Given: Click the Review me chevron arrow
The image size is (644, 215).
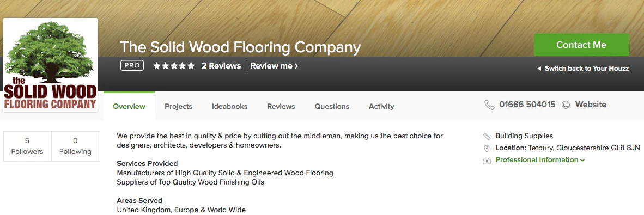Looking at the screenshot, I should pos(296,66).
